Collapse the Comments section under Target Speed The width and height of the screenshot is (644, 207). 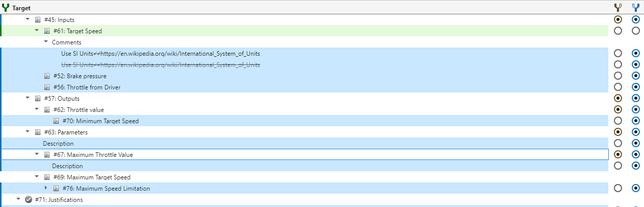(46, 42)
